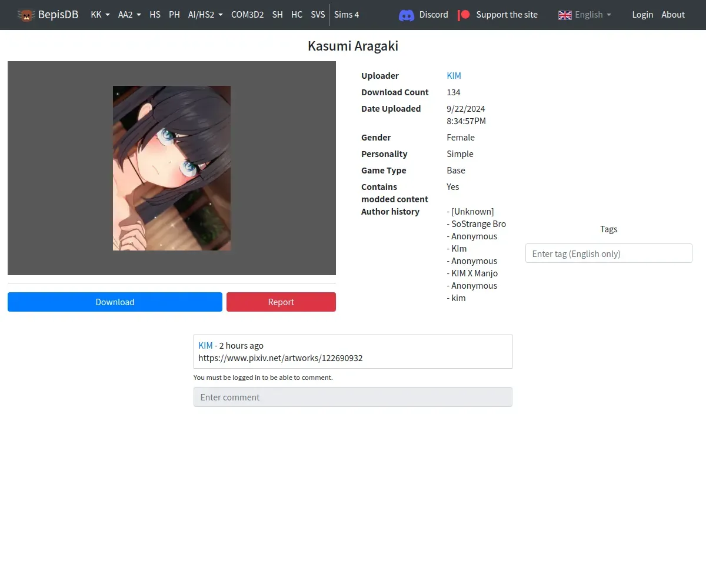Expand the KK dropdown menu

click(x=100, y=15)
